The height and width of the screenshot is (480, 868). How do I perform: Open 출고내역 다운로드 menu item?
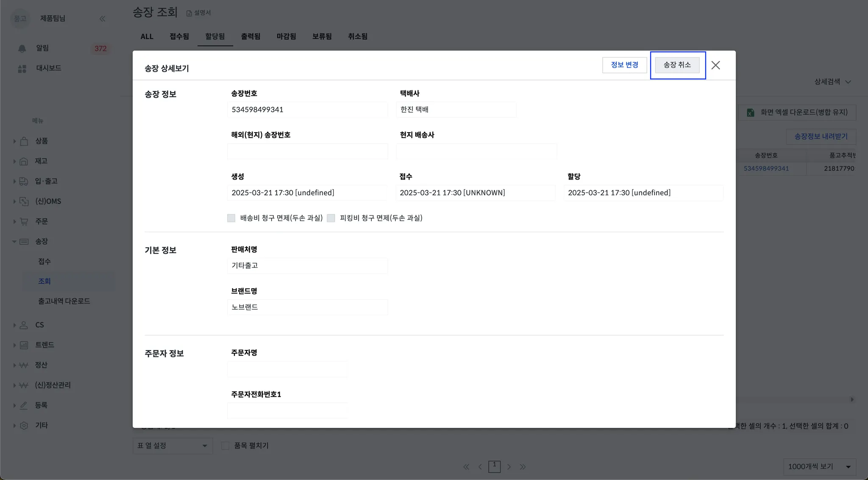click(x=64, y=301)
